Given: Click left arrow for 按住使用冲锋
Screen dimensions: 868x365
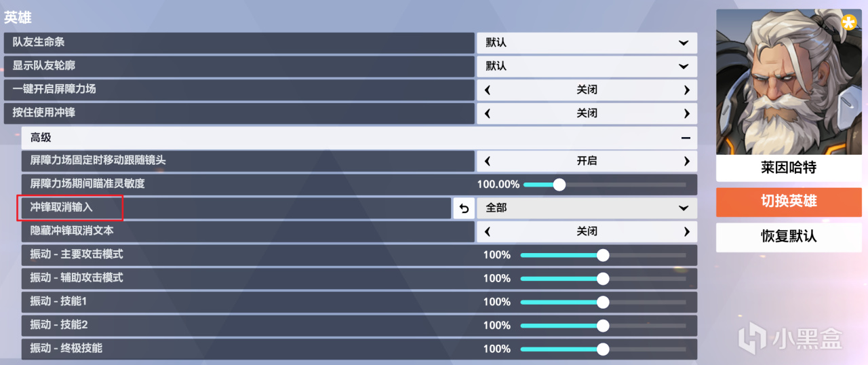Looking at the screenshot, I should pos(487,113).
